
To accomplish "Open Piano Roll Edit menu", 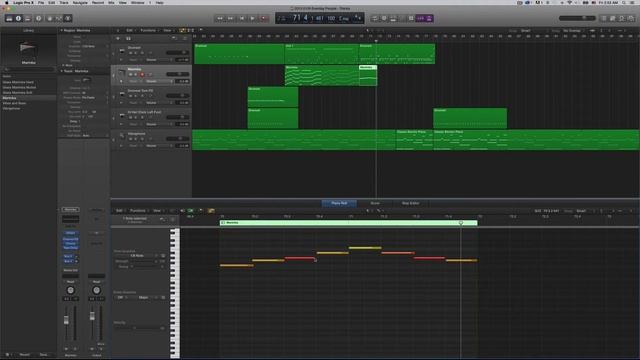I will click(x=120, y=211).
